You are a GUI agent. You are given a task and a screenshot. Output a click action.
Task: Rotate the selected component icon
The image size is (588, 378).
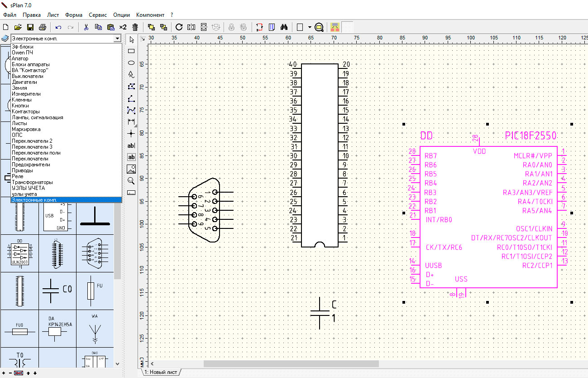[x=179, y=27]
